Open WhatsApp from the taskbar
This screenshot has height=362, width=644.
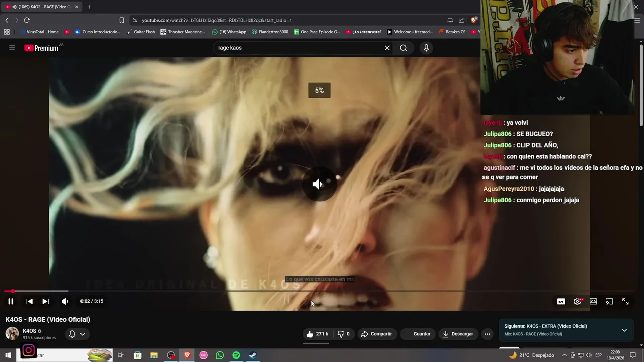220,355
